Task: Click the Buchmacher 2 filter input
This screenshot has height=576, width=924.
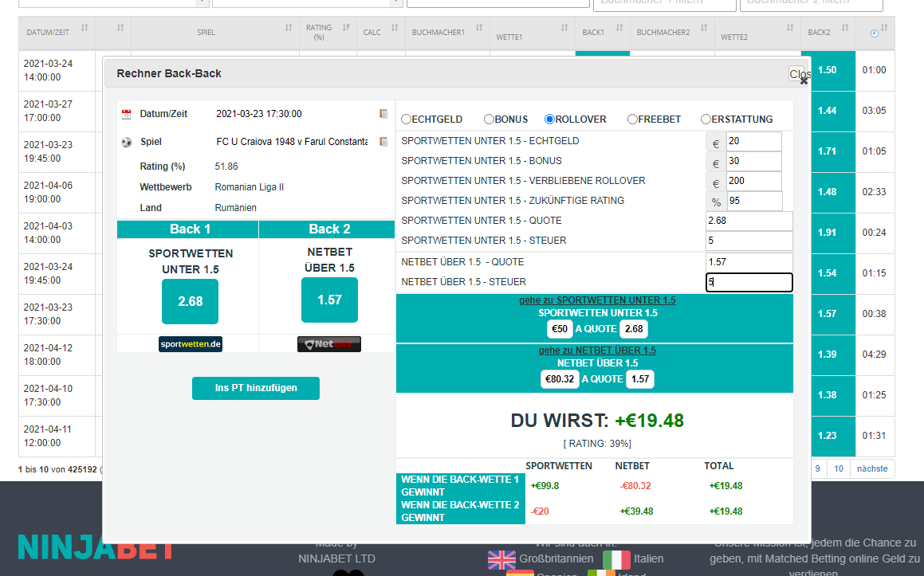Action: 812,3
